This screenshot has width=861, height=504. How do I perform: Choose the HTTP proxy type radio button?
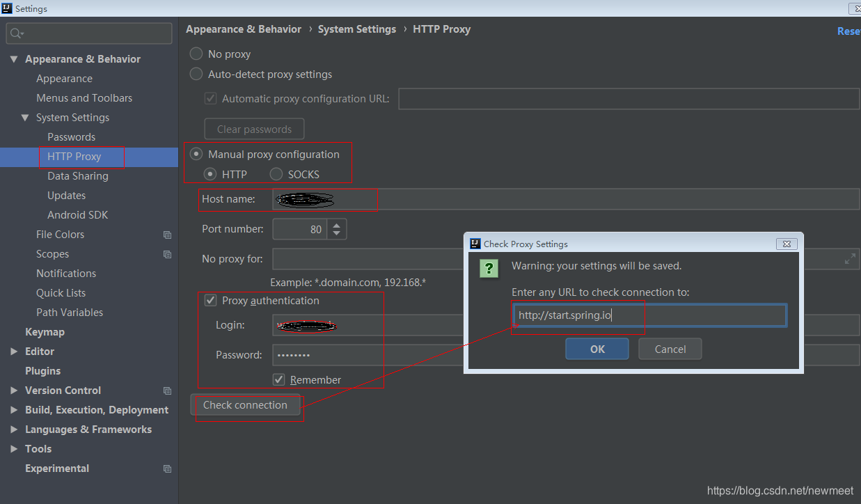click(x=210, y=174)
